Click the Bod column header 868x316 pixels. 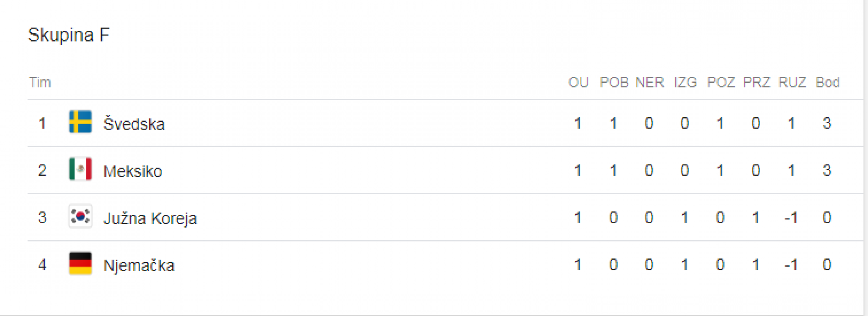click(827, 82)
